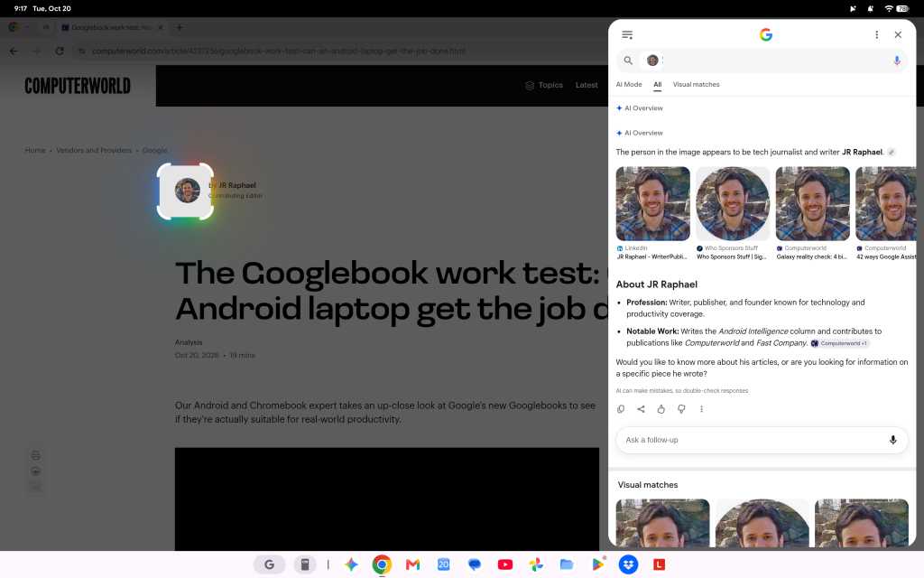Screen dimensions: 924x578
Task: Click the magnifier icon in the search box
Action: pyautogui.click(x=628, y=61)
